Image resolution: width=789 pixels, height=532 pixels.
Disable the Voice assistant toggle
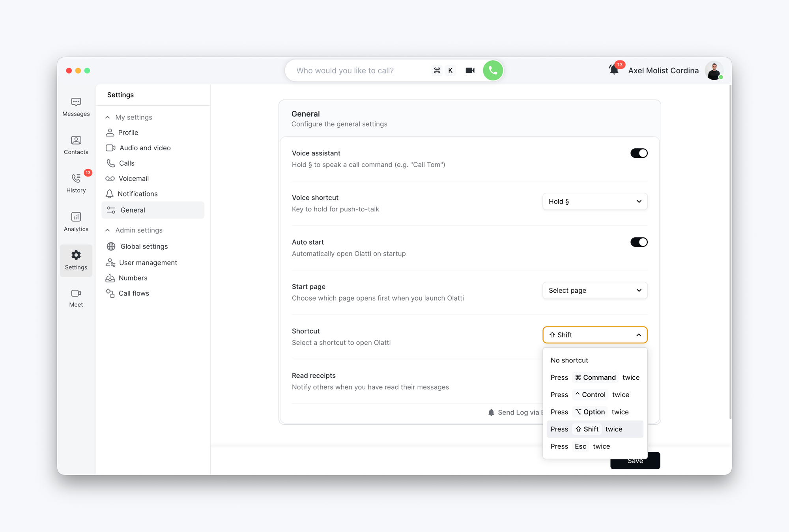(639, 153)
